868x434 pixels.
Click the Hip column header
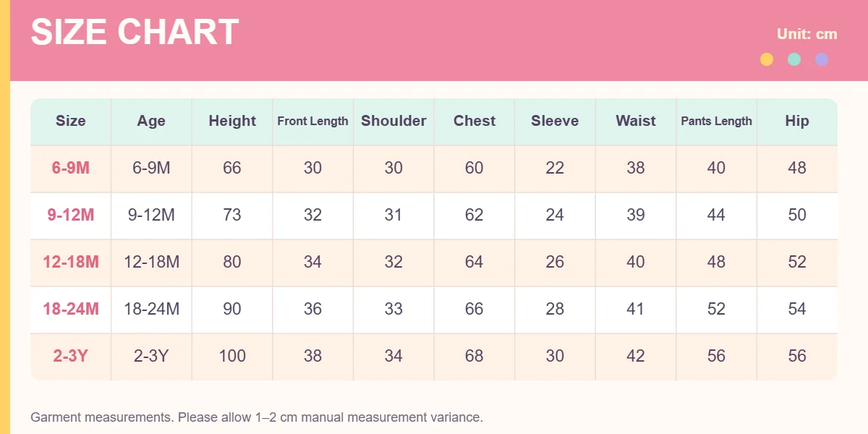point(797,122)
